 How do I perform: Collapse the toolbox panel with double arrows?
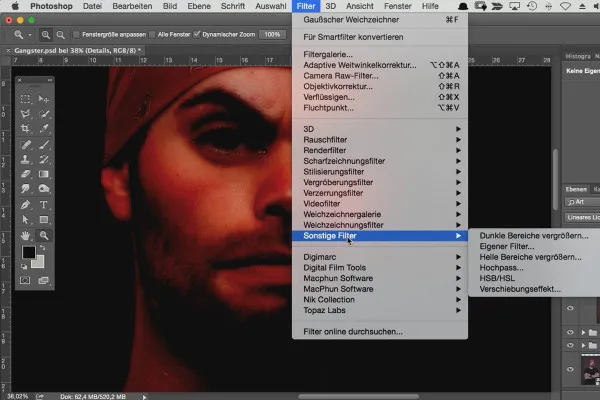50,80
